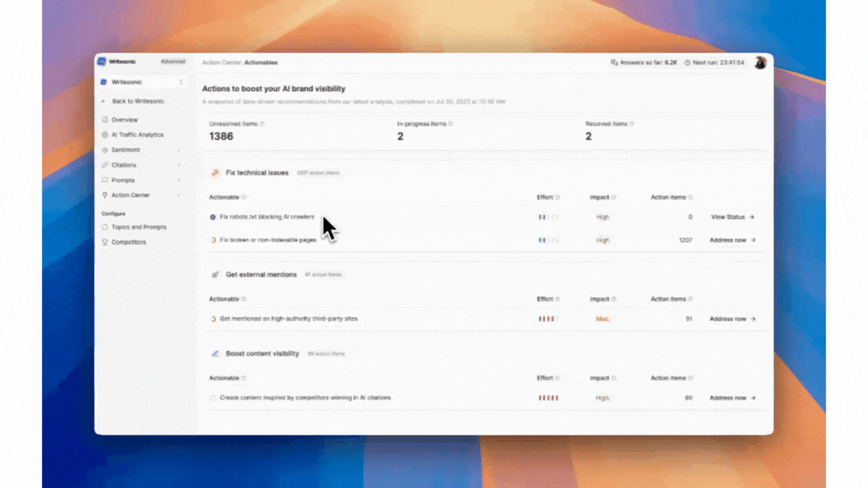
Task: Click Address now for broken pages row
Action: [x=732, y=240]
